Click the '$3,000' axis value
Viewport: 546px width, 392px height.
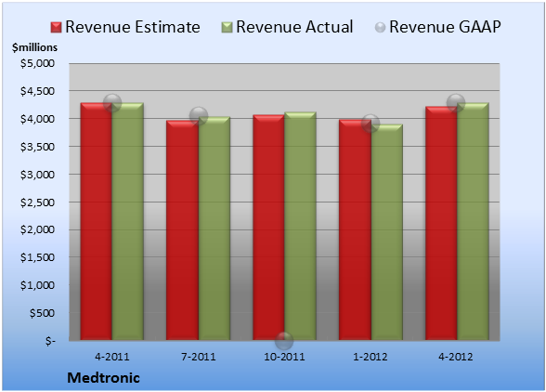37,175
